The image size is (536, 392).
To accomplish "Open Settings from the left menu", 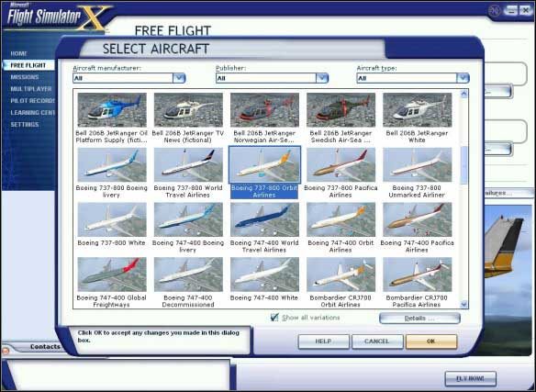I will pyautogui.click(x=25, y=125).
